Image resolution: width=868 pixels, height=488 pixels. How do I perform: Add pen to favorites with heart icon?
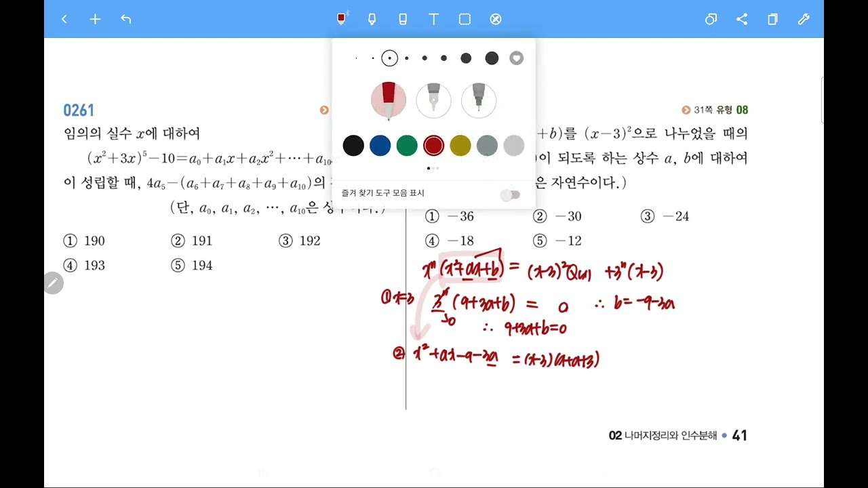tap(517, 58)
